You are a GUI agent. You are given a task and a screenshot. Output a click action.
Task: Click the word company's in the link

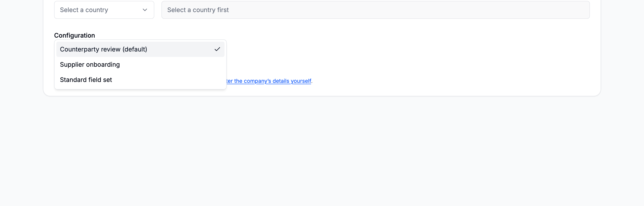pyautogui.click(x=257, y=81)
